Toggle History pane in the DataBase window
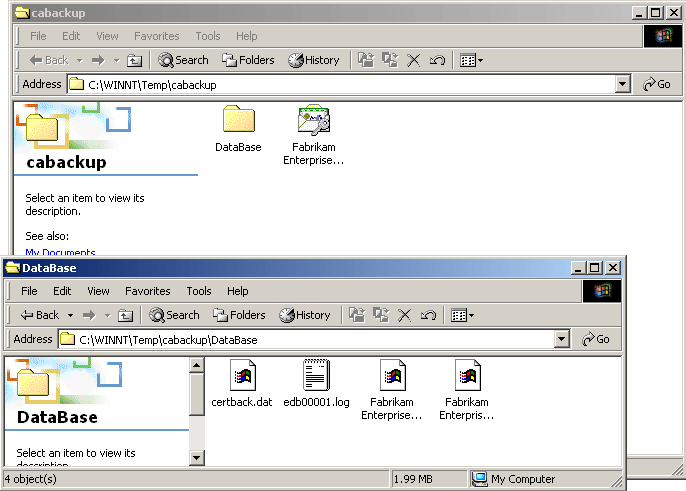686x491 pixels. 304,315
